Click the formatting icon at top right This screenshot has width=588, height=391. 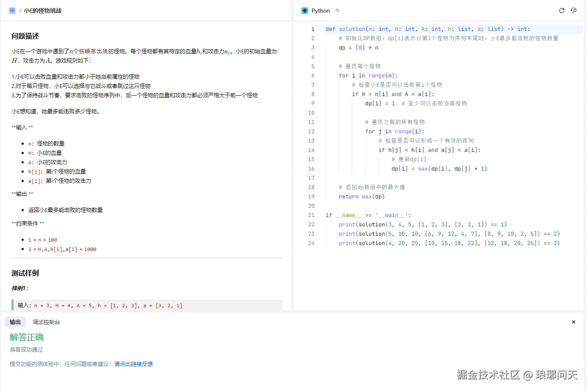click(574, 11)
